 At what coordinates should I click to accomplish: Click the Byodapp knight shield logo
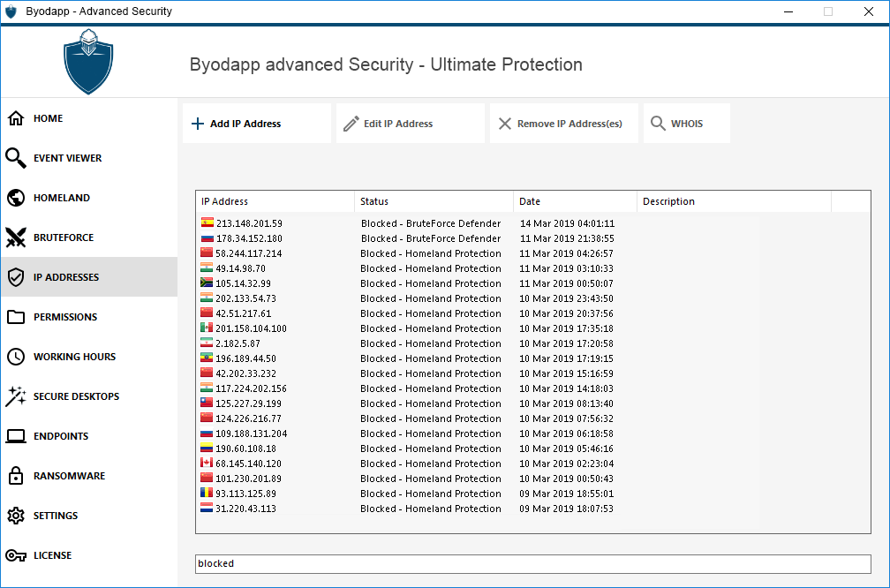tap(88, 62)
